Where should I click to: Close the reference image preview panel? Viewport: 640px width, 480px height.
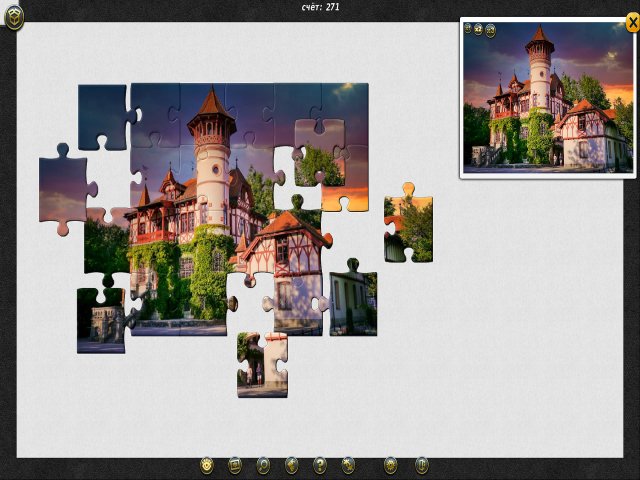(631, 22)
